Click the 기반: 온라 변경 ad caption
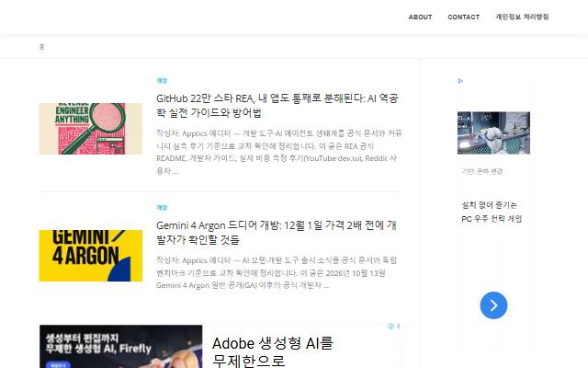588x368 pixels. (x=481, y=171)
